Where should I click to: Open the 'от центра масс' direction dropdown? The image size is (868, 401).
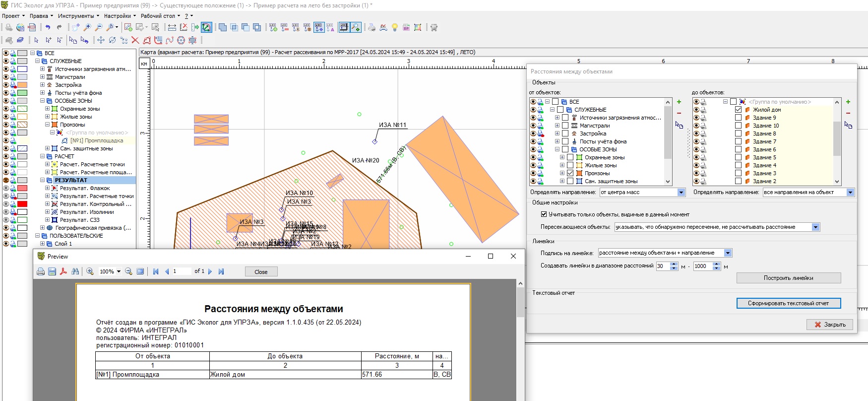click(x=681, y=193)
